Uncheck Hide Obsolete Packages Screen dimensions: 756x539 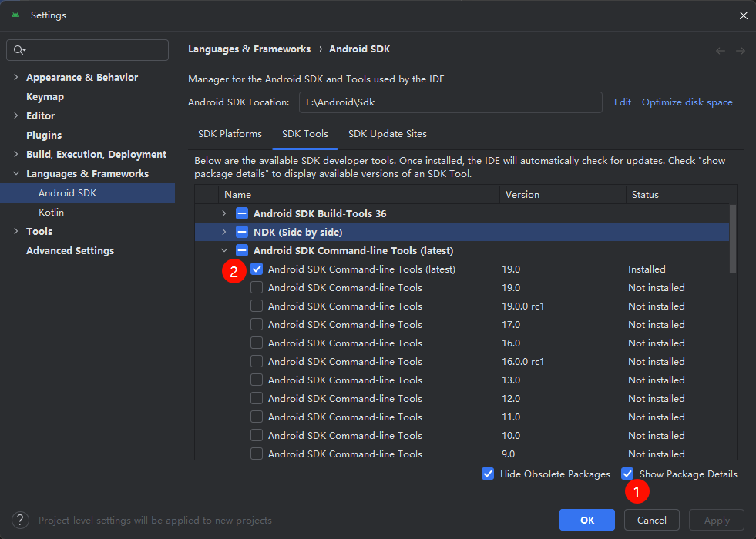pyautogui.click(x=488, y=474)
